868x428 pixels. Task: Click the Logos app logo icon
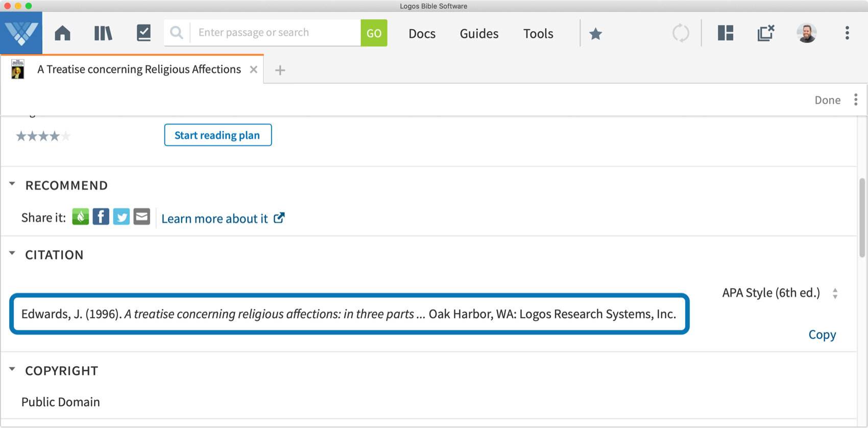click(x=21, y=33)
